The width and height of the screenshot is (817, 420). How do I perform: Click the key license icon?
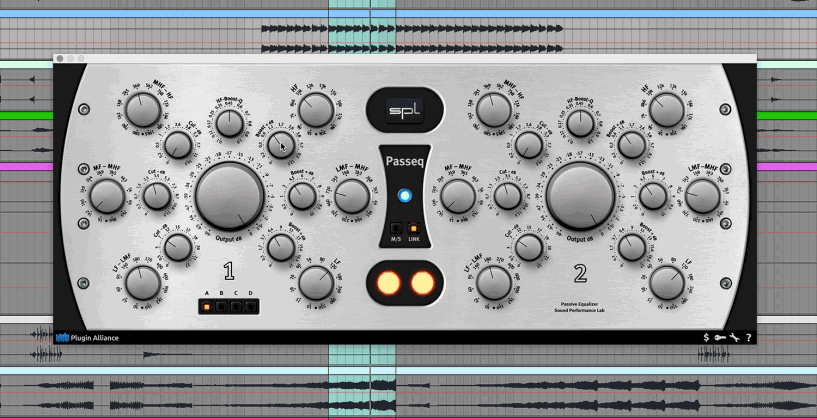point(720,338)
